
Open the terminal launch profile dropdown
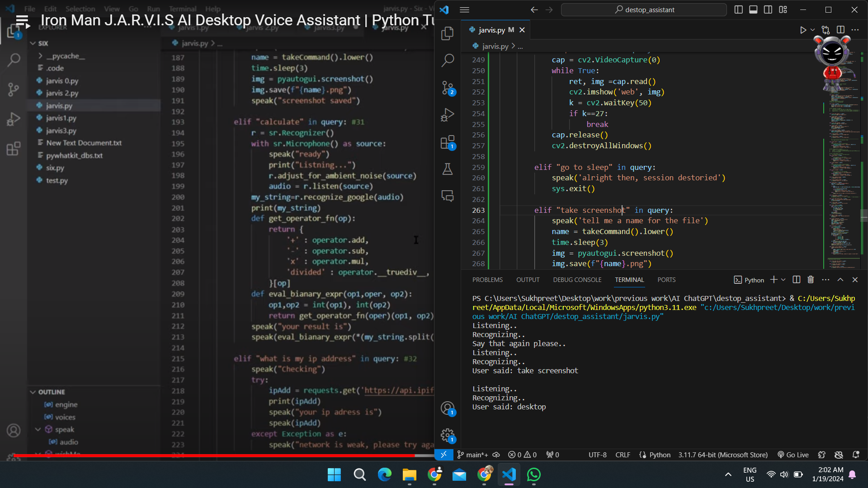pos(783,280)
